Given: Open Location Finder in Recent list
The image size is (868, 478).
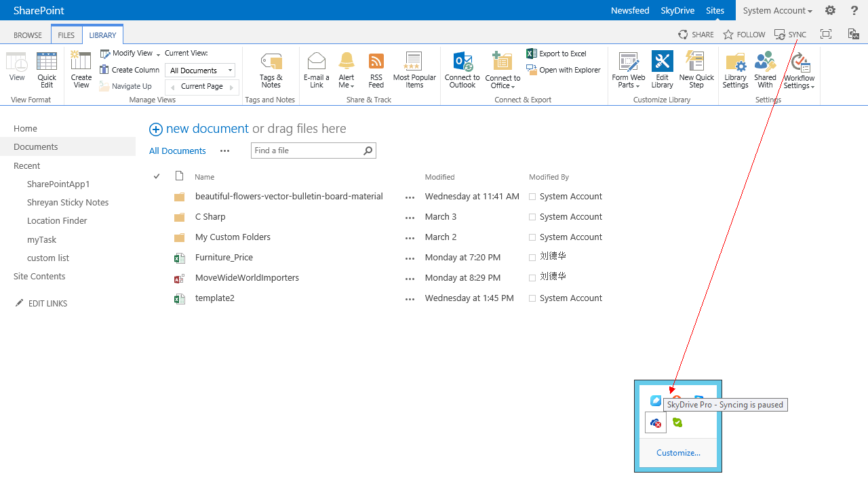Looking at the screenshot, I should point(57,220).
